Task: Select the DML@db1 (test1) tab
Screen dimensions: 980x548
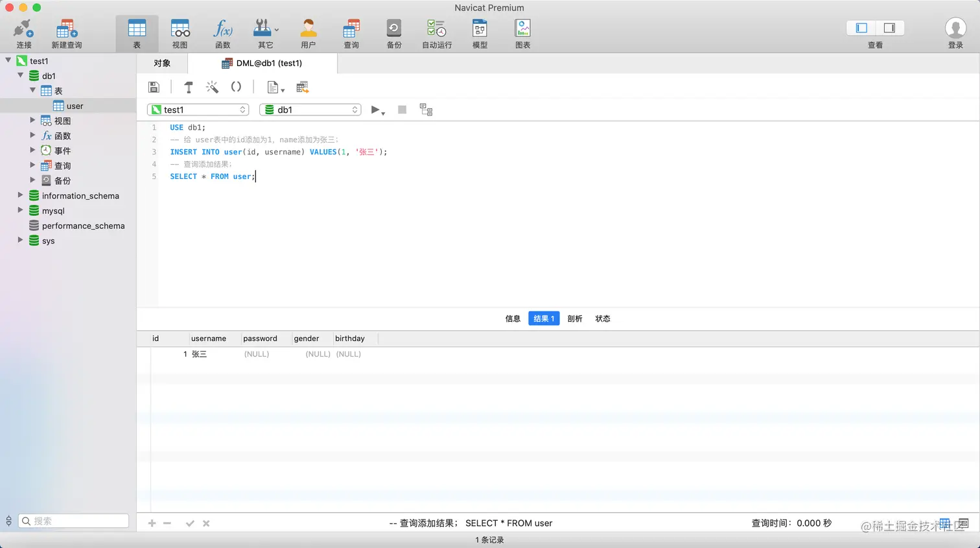Action: 262,63
